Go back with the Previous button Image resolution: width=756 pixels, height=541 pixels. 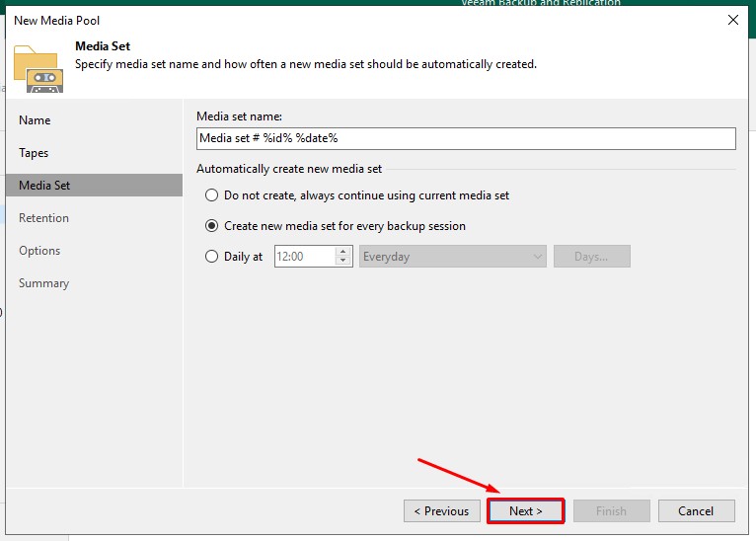(442, 511)
